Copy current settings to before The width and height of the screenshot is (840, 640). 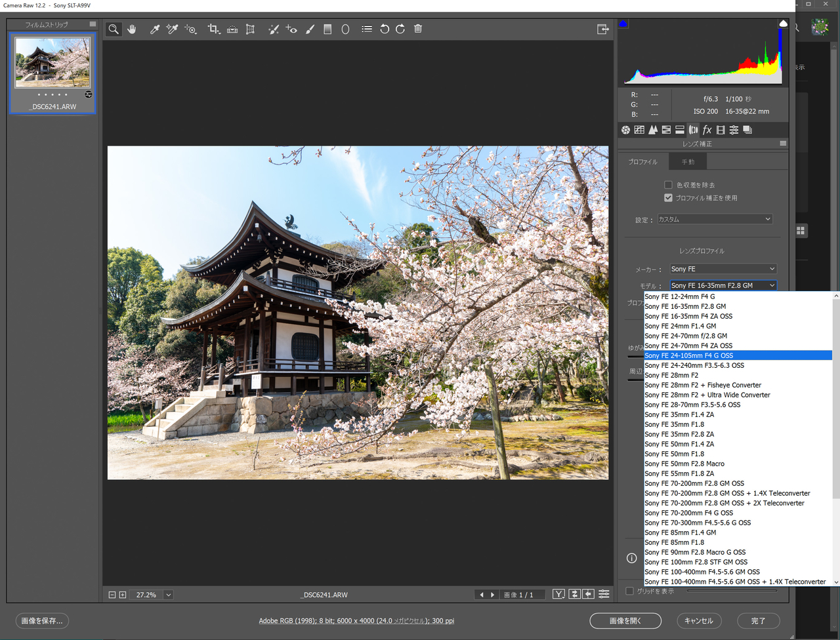[589, 594]
